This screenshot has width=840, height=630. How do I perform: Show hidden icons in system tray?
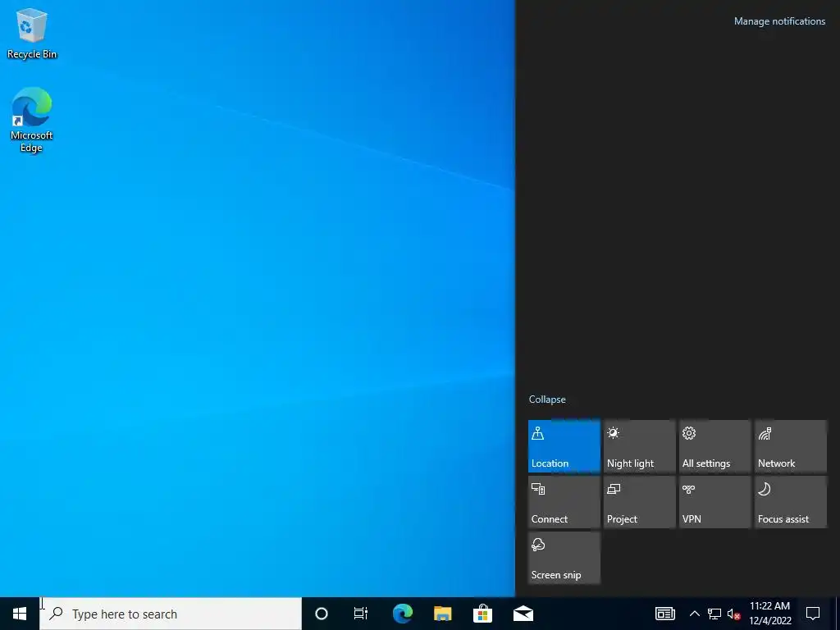tap(694, 614)
